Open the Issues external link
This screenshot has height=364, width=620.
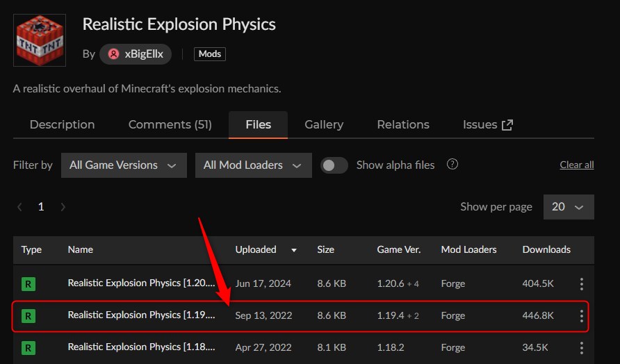click(x=488, y=125)
